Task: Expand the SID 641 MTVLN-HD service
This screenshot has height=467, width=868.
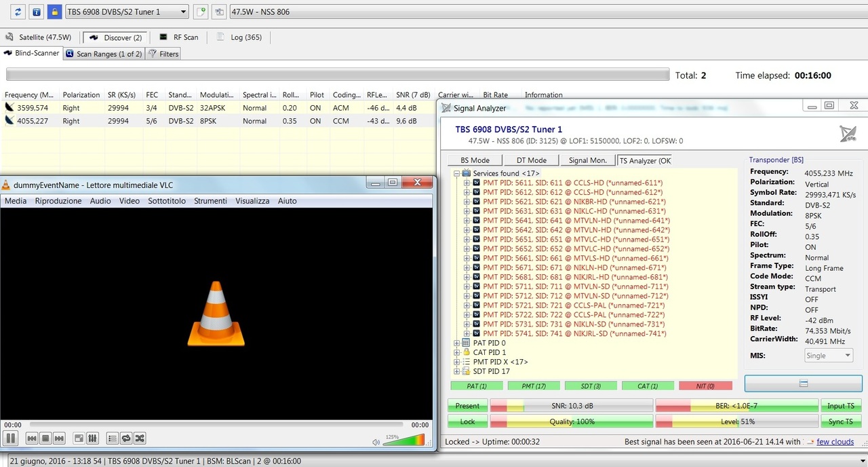Action: [x=467, y=221]
